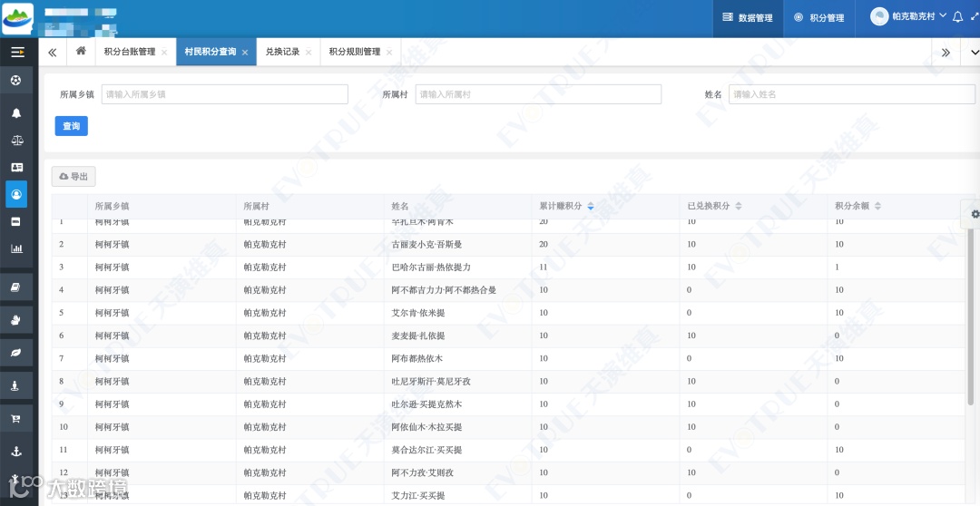Open the credit card sidebar icon
The width and height of the screenshot is (980, 506).
point(16,222)
